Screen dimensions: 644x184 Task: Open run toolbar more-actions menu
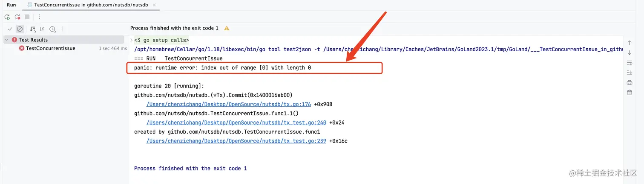click(x=40, y=17)
